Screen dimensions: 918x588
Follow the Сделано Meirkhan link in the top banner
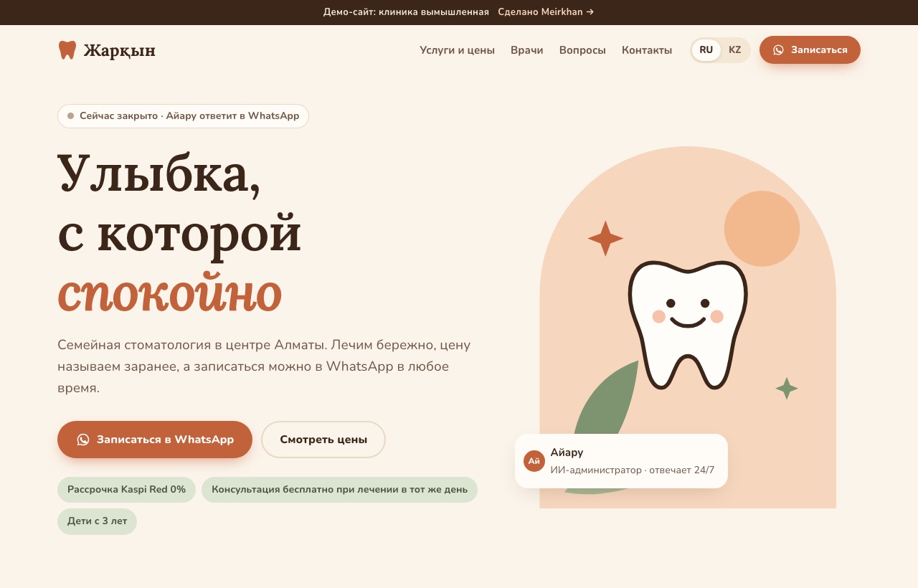tap(546, 12)
